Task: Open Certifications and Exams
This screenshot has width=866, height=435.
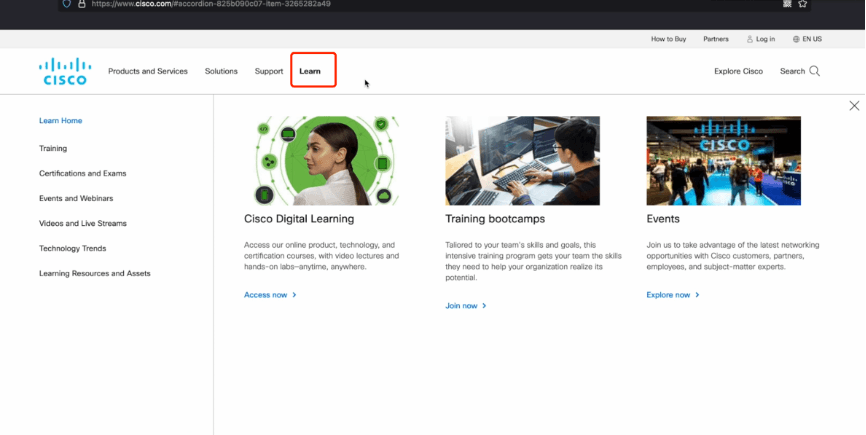Action: 83,173
